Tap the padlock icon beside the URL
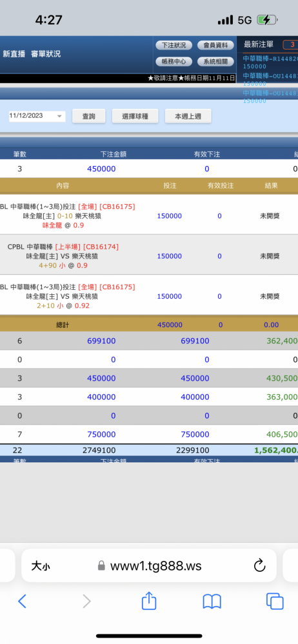298x644 pixels. tap(101, 566)
